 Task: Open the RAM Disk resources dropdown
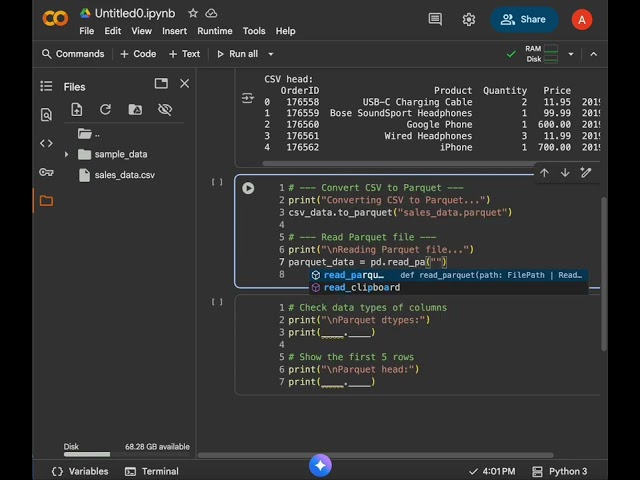(x=571, y=54)
